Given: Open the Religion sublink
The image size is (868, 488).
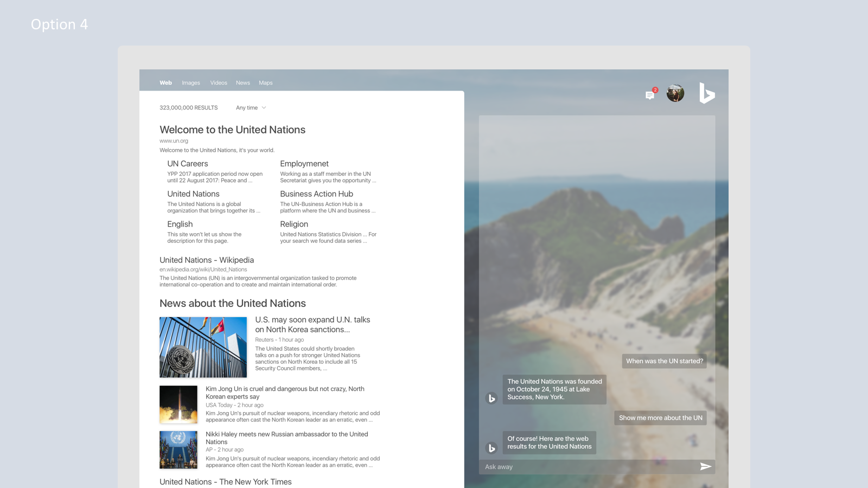Looking at the screenshot, I should pos(294,224).
